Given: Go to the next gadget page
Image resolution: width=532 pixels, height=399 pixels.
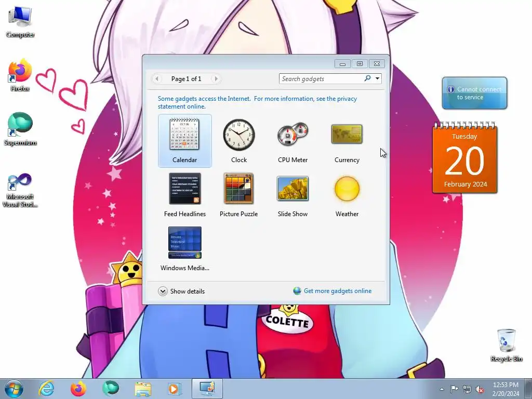Looking at the screenshot, I should point(216,79).
